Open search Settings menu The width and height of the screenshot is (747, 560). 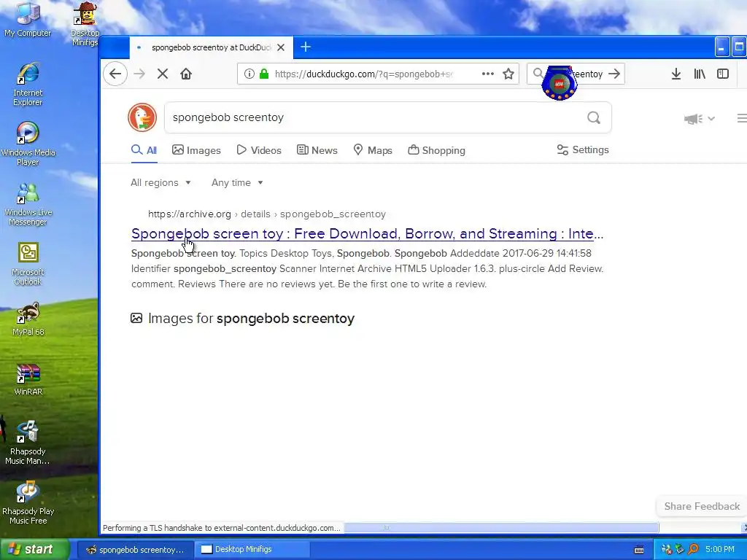[583, 149]
